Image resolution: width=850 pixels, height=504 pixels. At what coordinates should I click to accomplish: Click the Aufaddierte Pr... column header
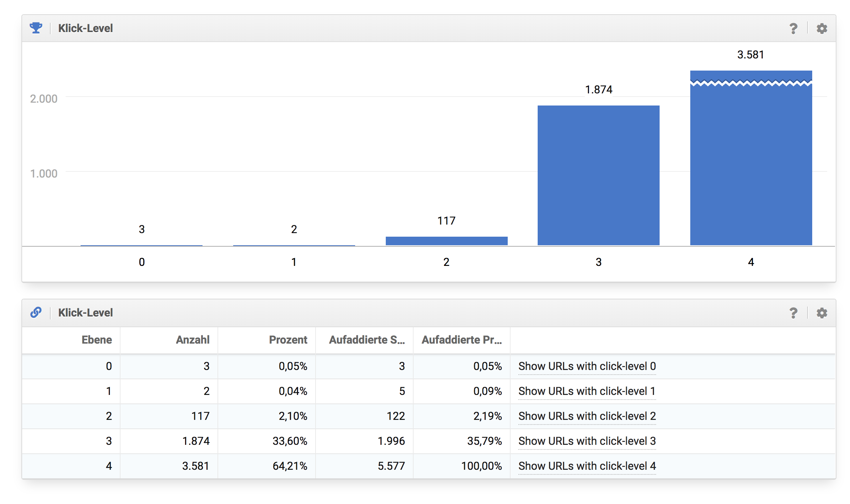tap(461, 340)
